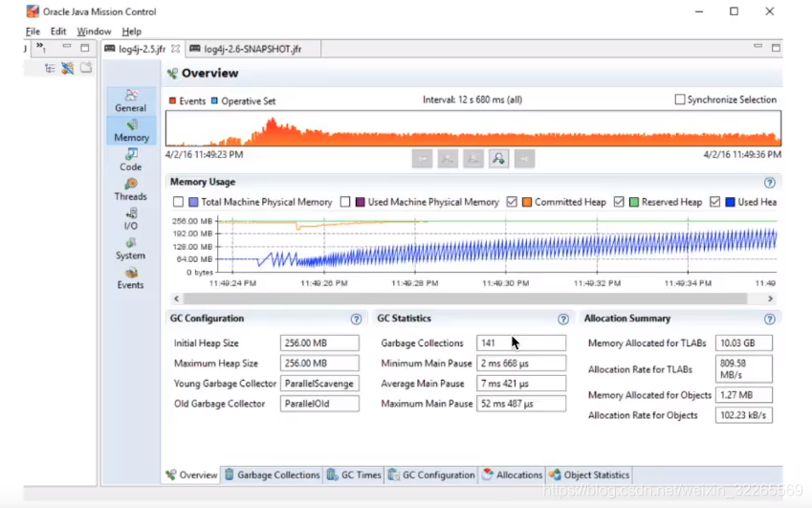Click the move range backward arrow button
The width and height of the screenshot is (812, 508).
click(422, 159)
